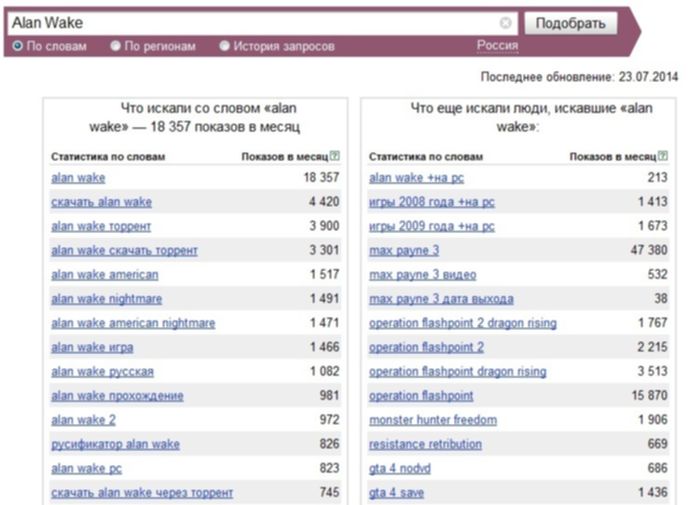The width and height of the screenshot is (688, 505).
Task: Open the 'max payne 3' link
Action: 404,250
